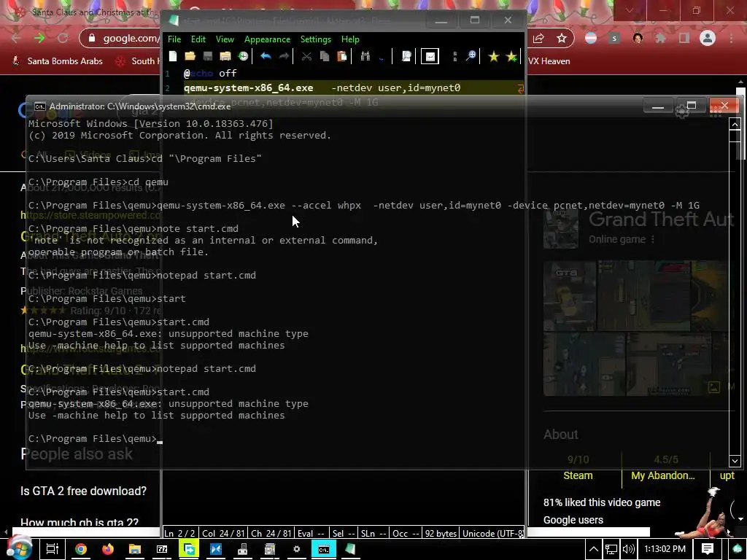The width and height of the screenshot is (747, 560).
Task: Click the striped flag extension icon in Chrome
Action: [591, 38]
